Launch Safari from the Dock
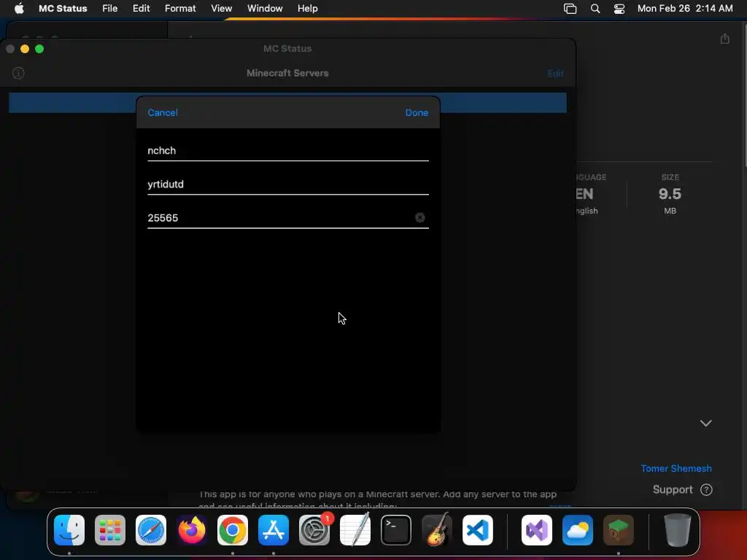 [151, 530]
